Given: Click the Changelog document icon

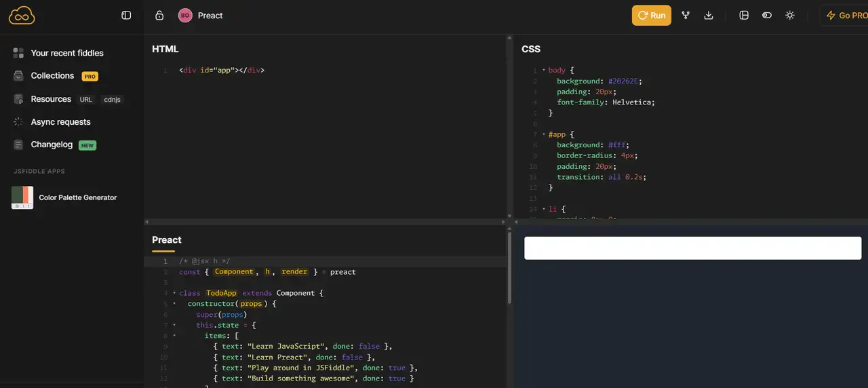Looking at the screenshot, I should [x=18, y=144].
